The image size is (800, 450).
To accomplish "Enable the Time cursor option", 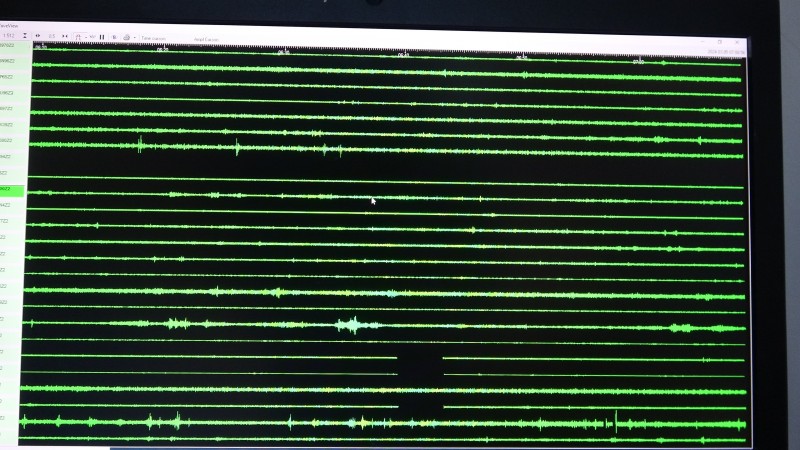I will click(x=153, y=38).
